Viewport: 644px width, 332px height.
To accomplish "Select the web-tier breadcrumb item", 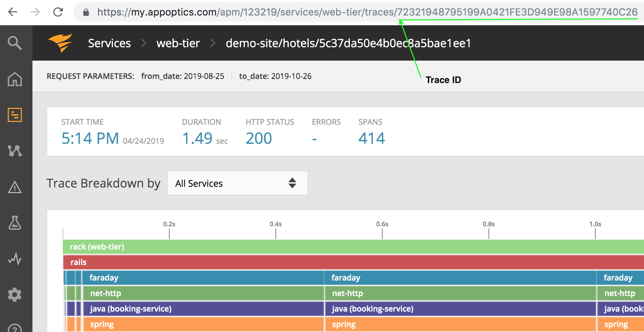I will [178, 43].
